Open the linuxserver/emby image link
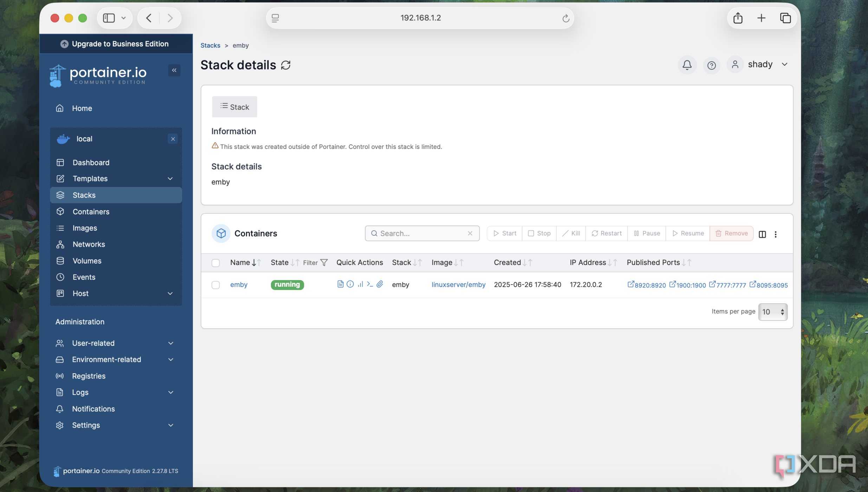 tap(458, 285)
